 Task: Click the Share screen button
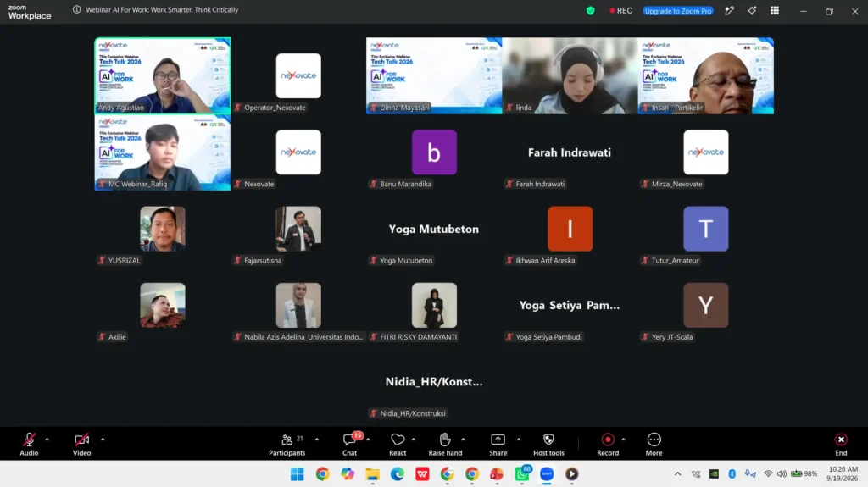pyautogui.click(x=498, y=445)
